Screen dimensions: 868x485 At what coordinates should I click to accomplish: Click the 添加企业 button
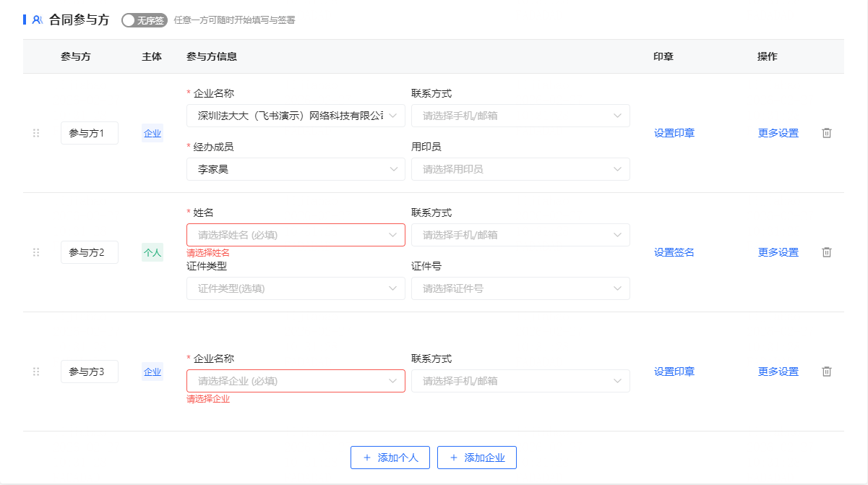point(477,458)
